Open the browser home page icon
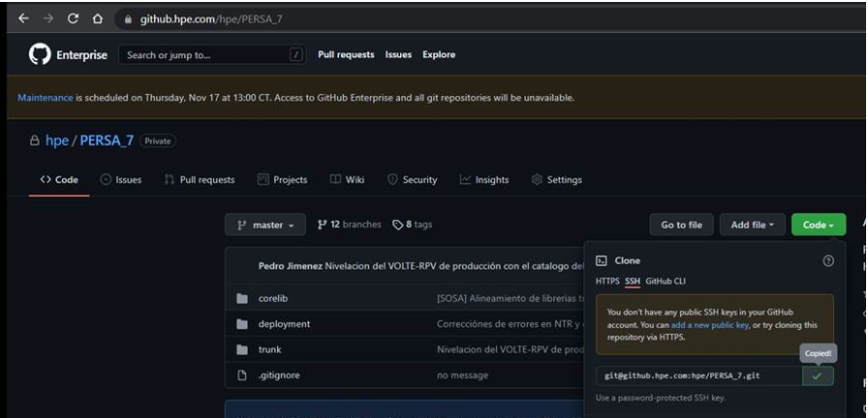The width and height of the screenshot is (868, 418). 98,18
